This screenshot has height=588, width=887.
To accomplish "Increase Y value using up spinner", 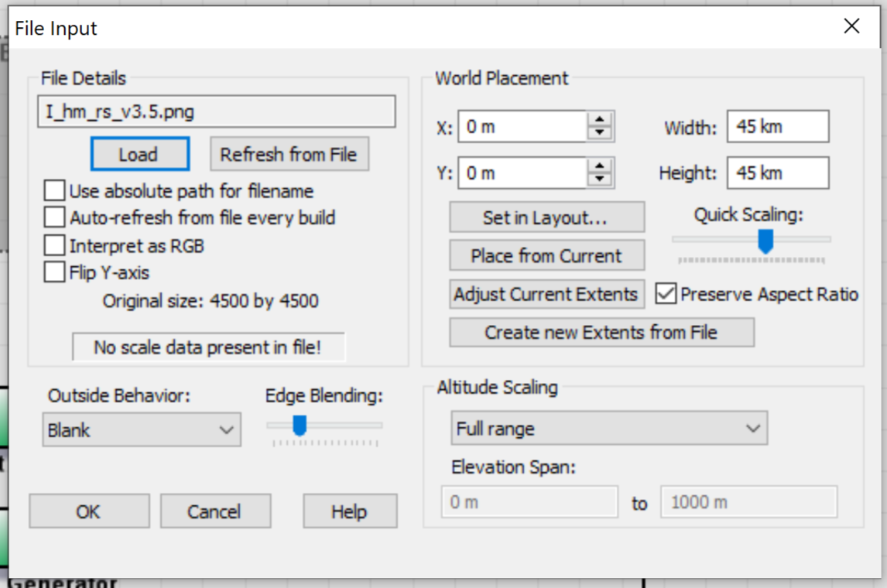I will [600, 166].
